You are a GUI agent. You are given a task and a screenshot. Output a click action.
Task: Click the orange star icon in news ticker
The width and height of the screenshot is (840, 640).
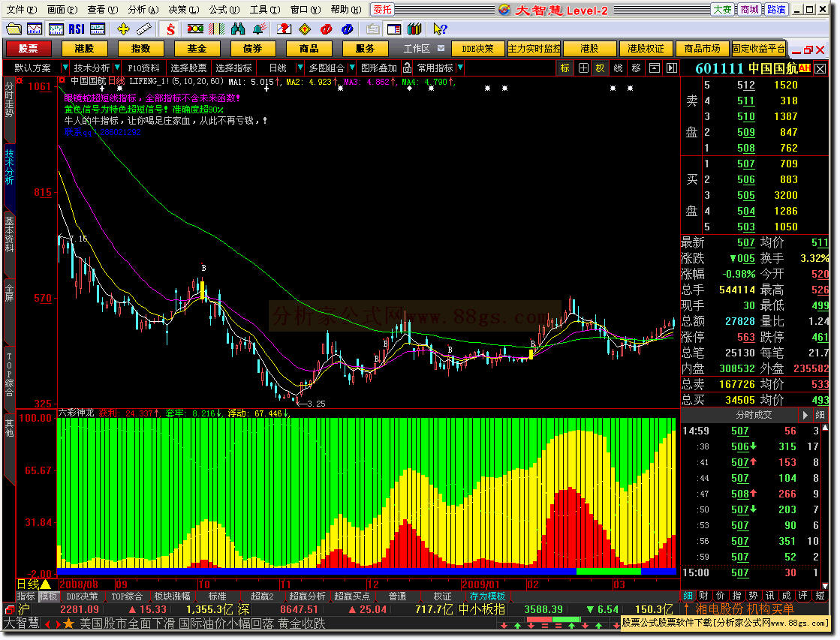click(x=68, y=623)
